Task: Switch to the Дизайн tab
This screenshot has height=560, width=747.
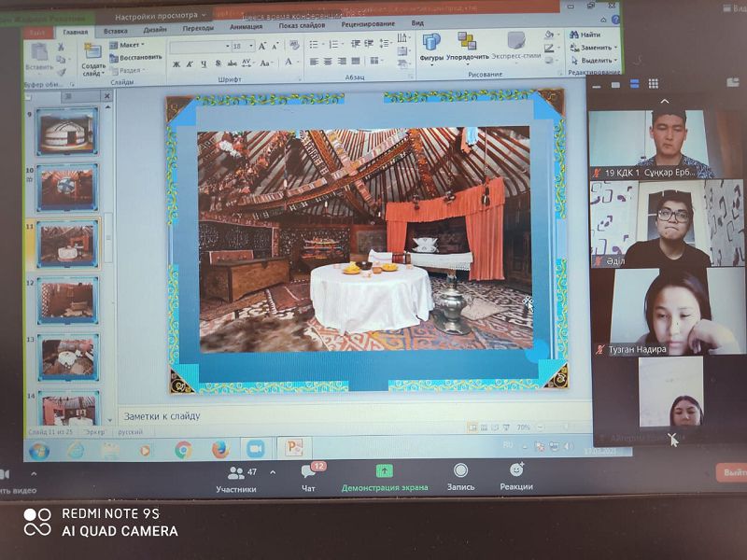Action: [155, 30]
